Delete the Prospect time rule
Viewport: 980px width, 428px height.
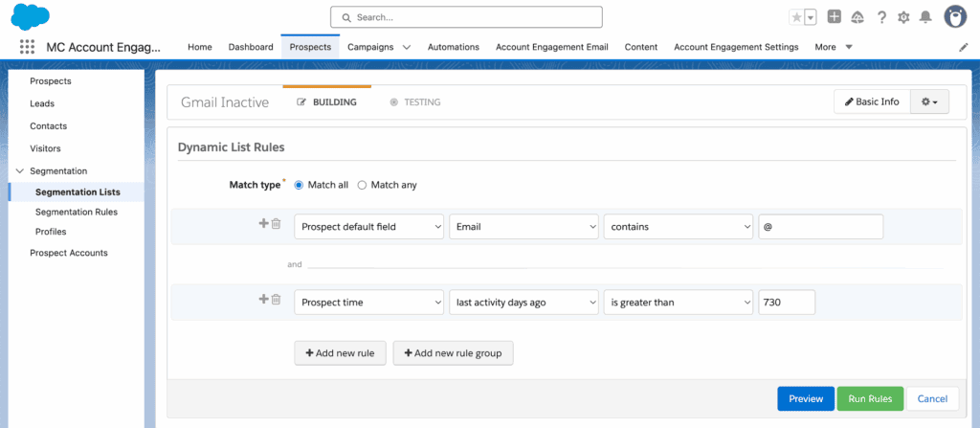[277, 299]
